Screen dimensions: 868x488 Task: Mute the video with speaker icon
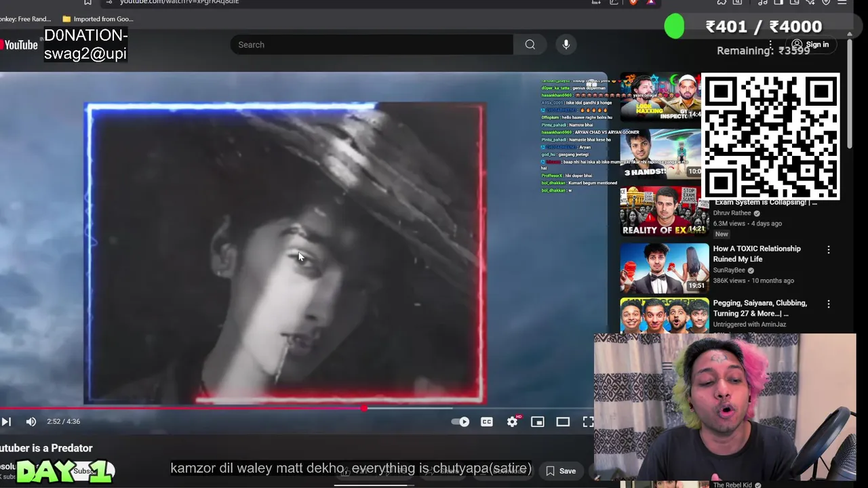click(31, 422)
